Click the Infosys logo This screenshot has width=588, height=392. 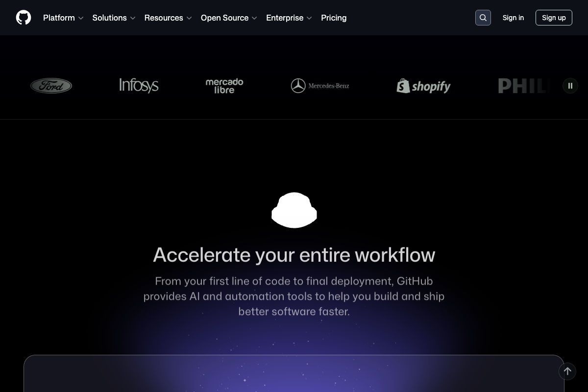(139, 86)
